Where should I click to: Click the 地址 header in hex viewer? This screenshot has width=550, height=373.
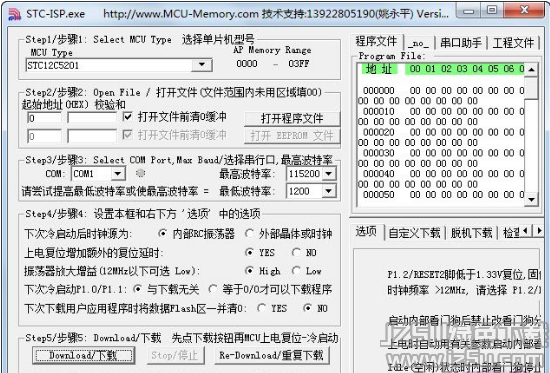pos(380,69)
